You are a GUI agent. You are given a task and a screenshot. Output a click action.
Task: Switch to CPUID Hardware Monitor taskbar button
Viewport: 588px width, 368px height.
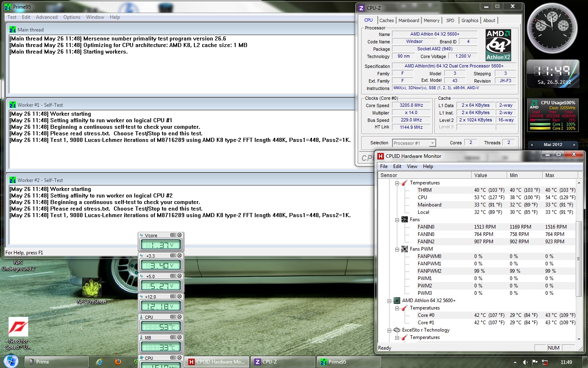click(217, 362)
